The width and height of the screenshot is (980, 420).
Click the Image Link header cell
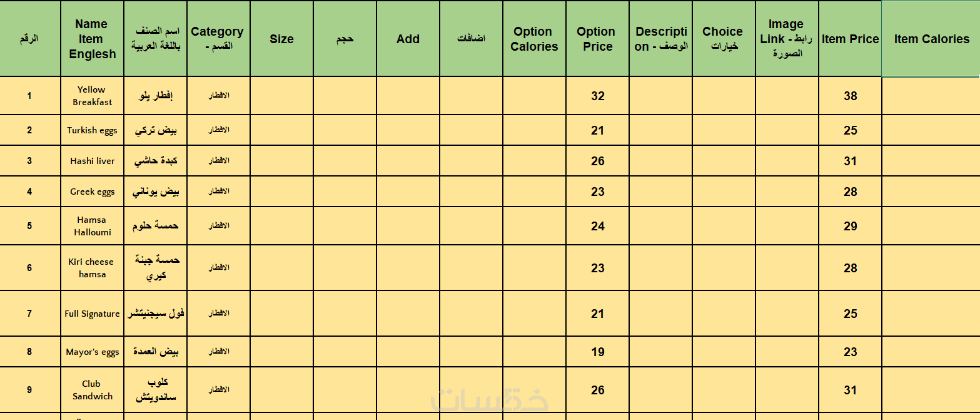point(786,39)
